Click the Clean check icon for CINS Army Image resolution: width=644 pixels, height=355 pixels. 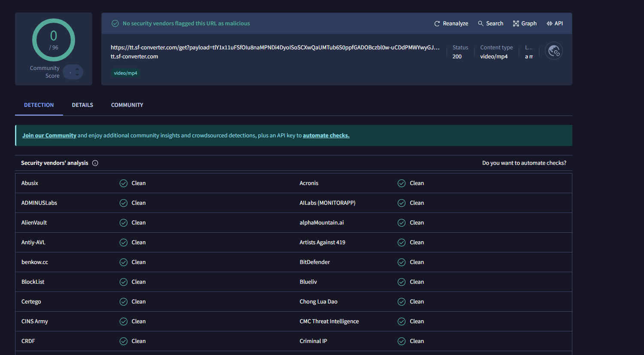click(x=124, y=322)
